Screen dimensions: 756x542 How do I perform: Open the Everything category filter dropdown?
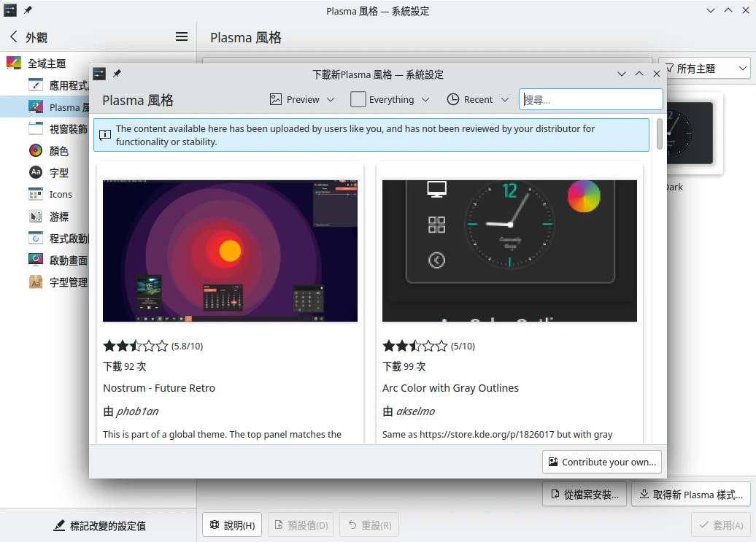(390, 100)
